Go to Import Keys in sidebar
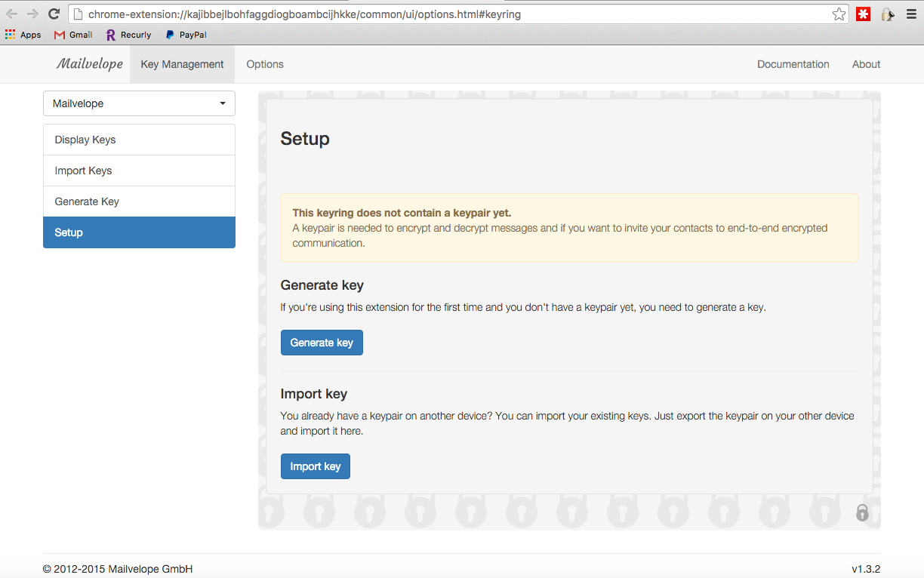Viewport: 924px width, 578px height. (x=139, y=171)
